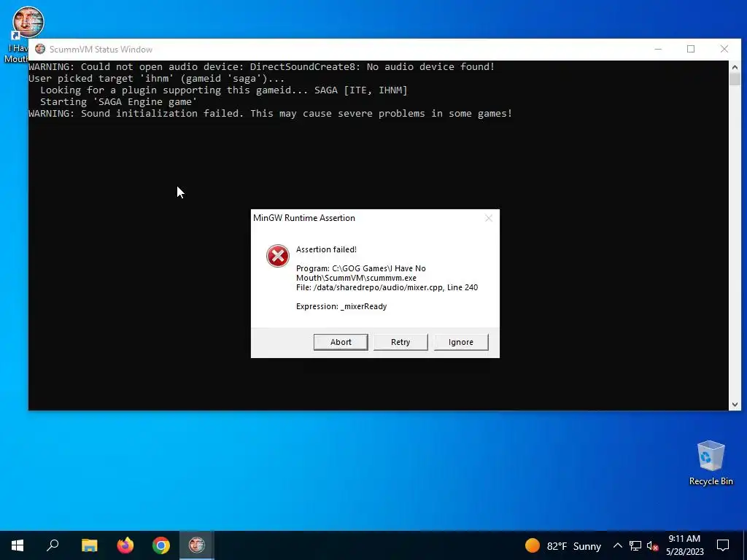Open the notification center icon
This screenshot has width=747, height=560.
[x=723, y=545]
